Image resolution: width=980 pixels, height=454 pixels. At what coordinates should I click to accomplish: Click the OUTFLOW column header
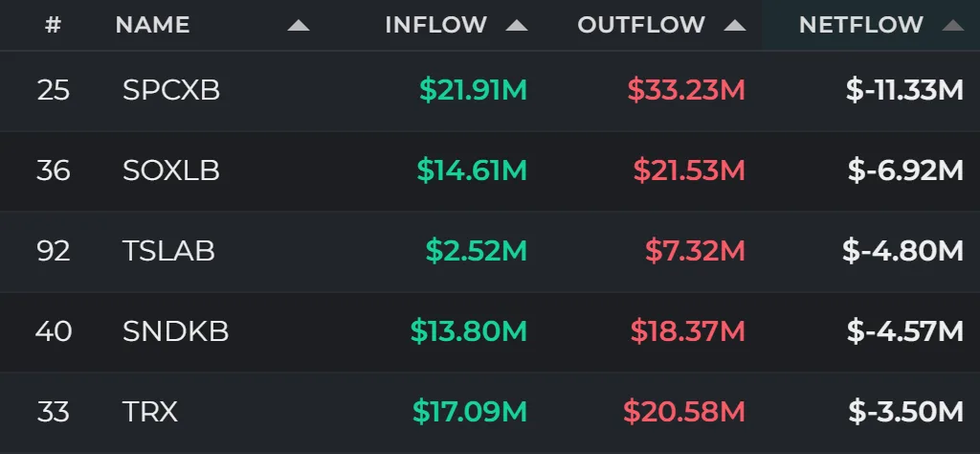pyautogui.click(x=641, y=25)
